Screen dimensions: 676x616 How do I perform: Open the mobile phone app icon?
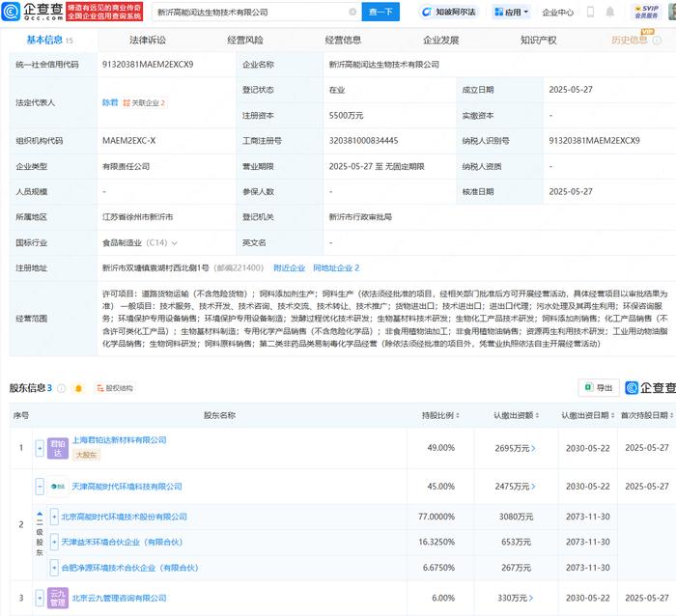[591, 13]
